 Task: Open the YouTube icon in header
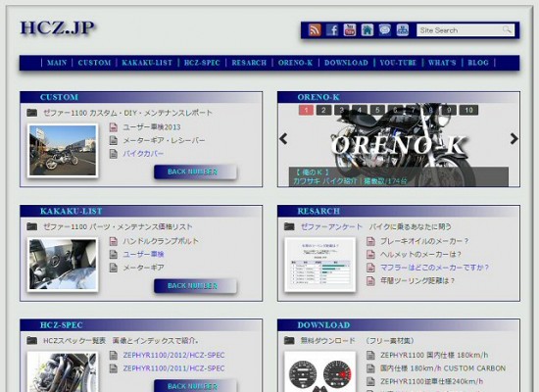click(x=350, y=30)
